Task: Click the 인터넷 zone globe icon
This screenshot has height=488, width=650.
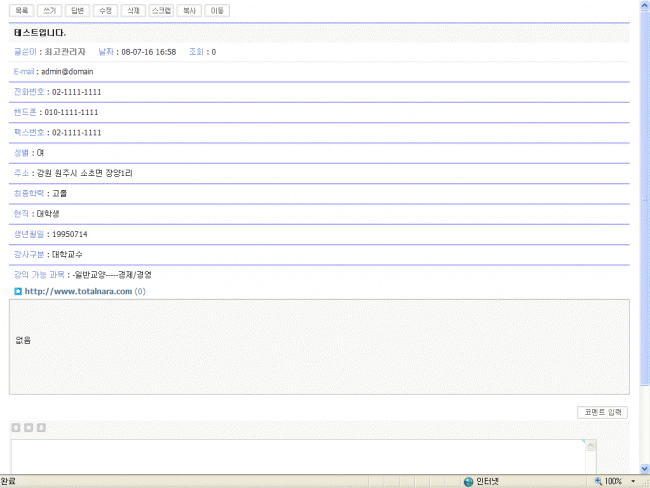Action: pos(468,481)
